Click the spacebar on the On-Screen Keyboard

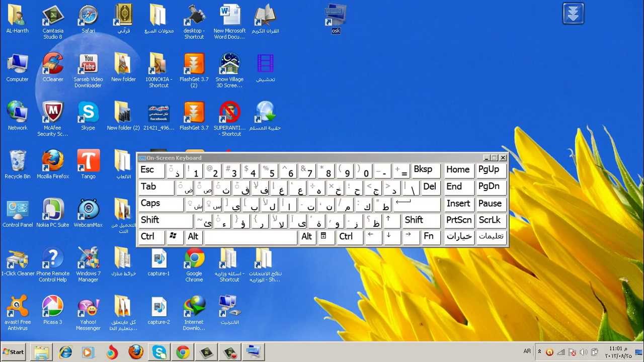click(251, 237)
